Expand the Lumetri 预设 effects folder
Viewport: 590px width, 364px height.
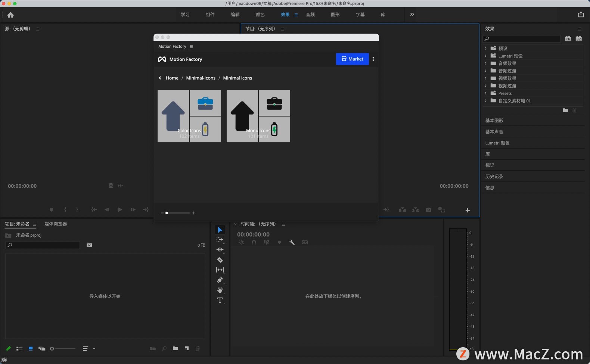click(485, 56)
